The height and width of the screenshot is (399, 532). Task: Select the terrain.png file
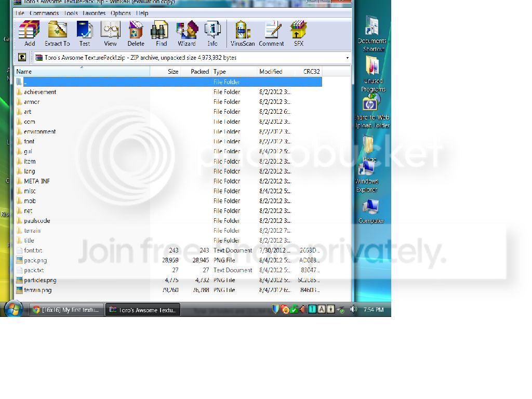(37, 290)
